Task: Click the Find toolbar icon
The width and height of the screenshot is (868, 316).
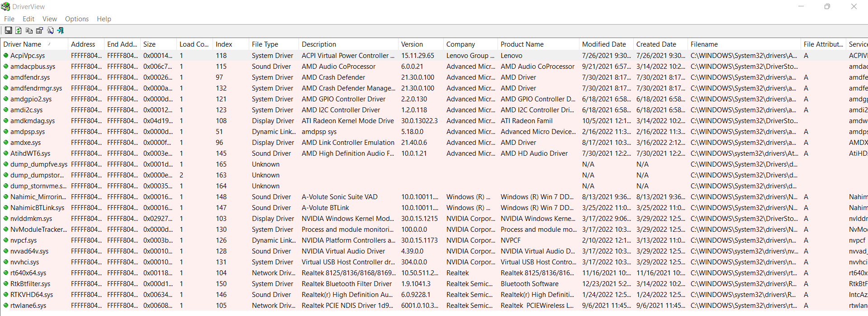Action: pyautogui.click(x=50, y=30)
